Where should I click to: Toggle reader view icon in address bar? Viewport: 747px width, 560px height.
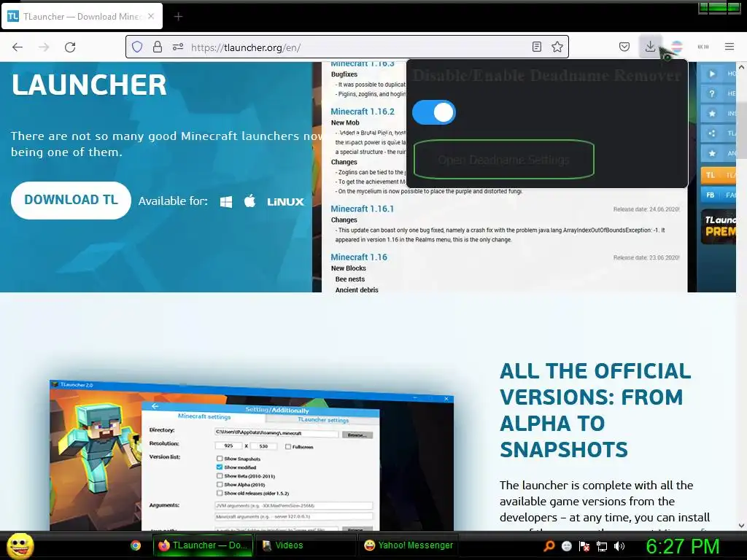point(536,47)
